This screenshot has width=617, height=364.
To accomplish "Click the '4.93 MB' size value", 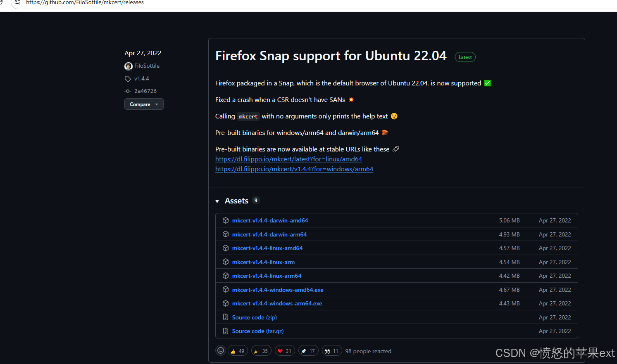I will point(509,234).
